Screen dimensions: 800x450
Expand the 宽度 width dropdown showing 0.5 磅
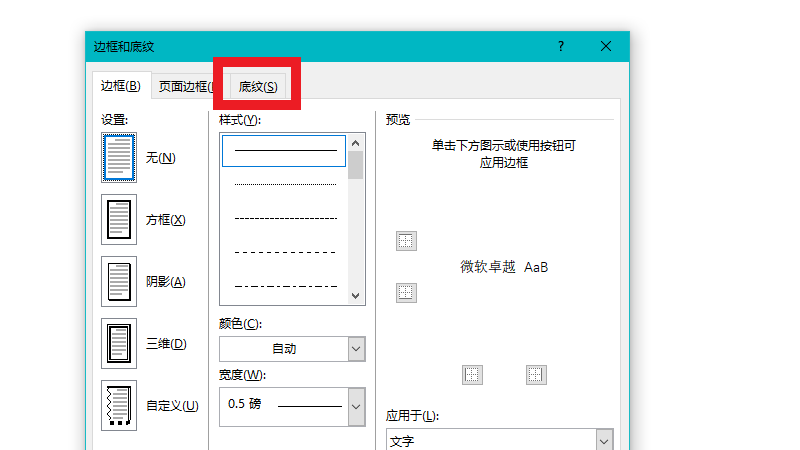click(291, 406)
